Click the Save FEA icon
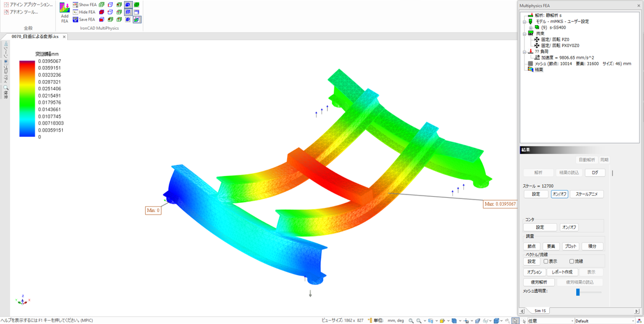This screenshot has height=324, width=644. point(76,20)
